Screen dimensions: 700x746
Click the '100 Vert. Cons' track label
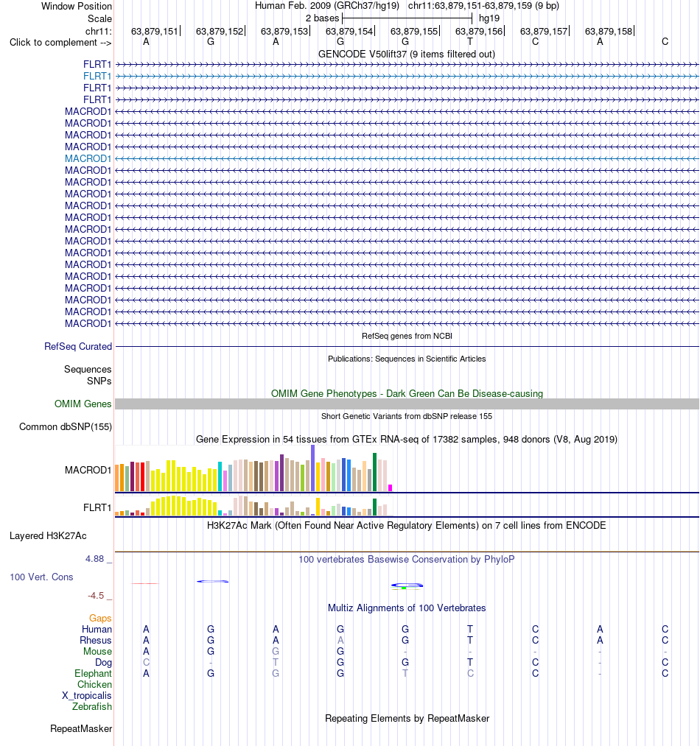click(41, 577)
